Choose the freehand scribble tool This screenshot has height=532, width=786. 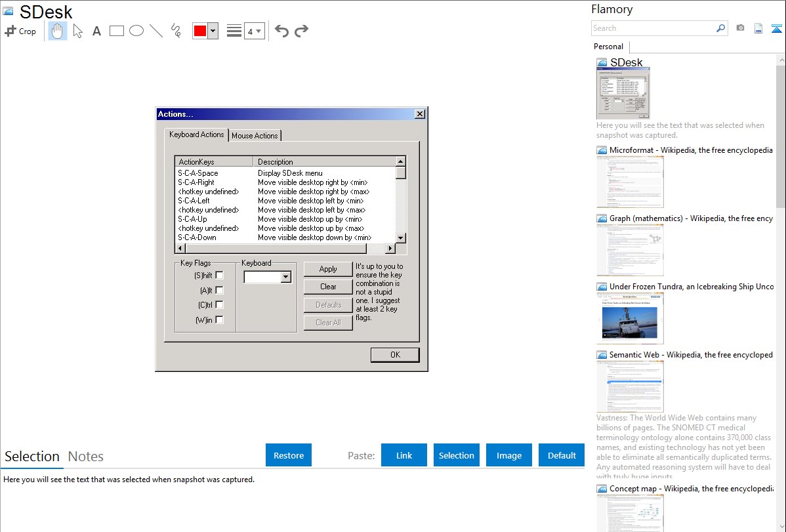(x=176, y=31)
